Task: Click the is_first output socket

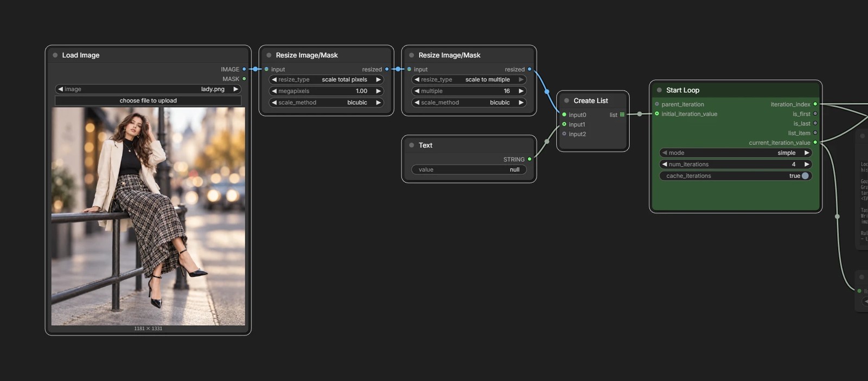Action: click(x=815, y=114)
